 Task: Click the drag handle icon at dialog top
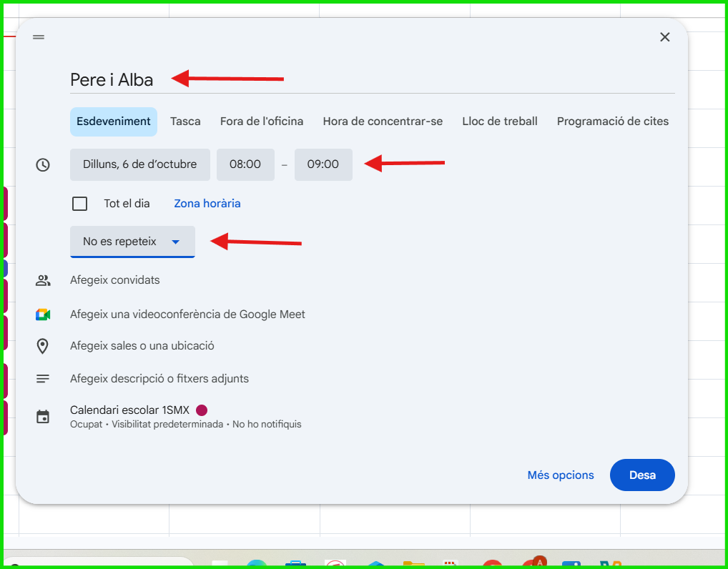[x=39, y=37]
